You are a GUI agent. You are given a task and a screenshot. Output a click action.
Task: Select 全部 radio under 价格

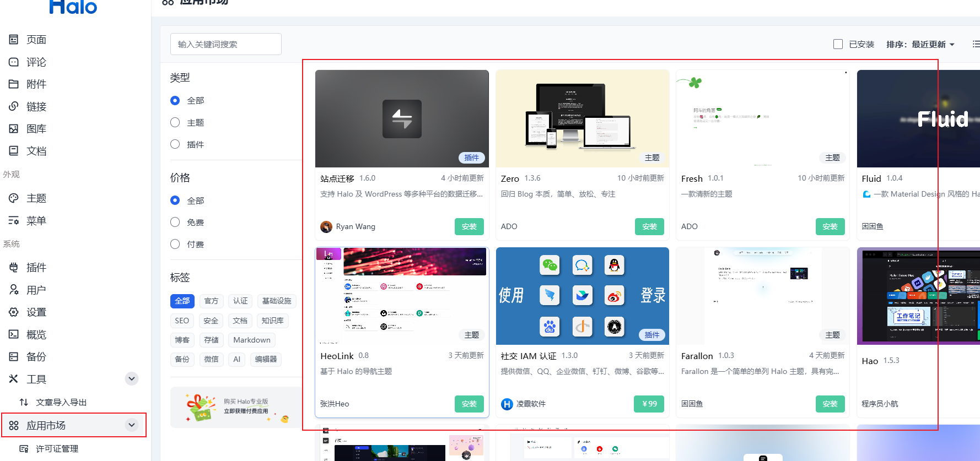[175, 200]
